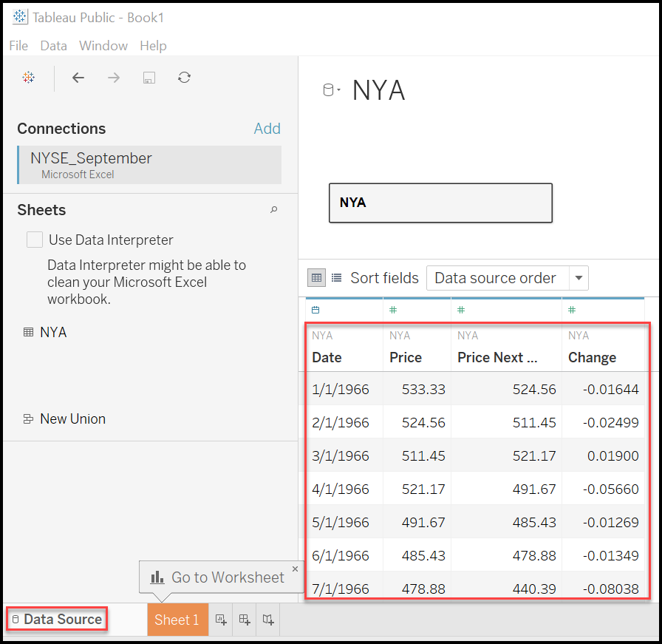Click the Tableau logo toolbar icon
662x644 pixels.
click(28, 77)
